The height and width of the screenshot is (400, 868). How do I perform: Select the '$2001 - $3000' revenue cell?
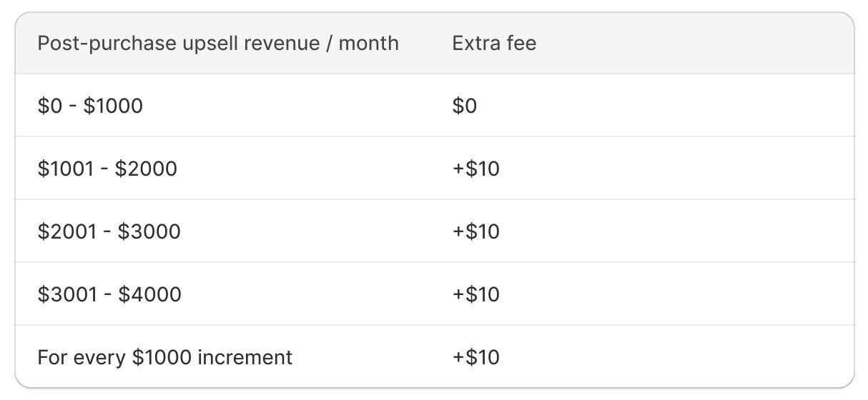[109, 231]
